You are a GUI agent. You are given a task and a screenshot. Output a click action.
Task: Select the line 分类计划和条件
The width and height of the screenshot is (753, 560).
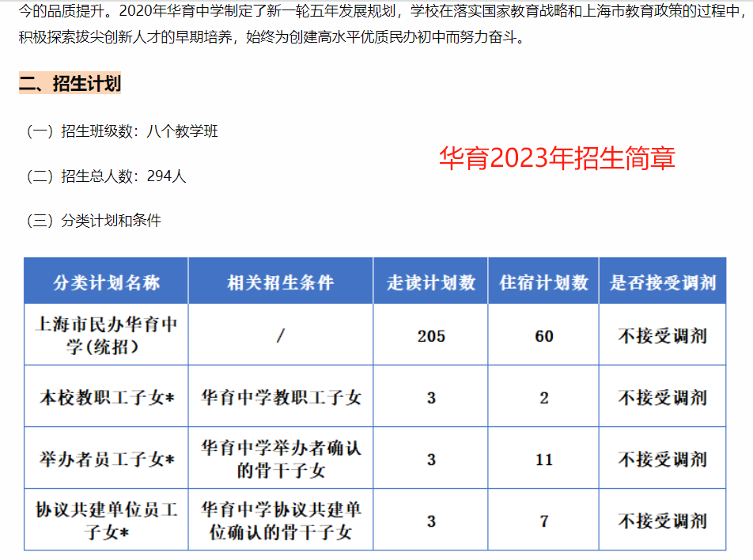pos(93,221)
